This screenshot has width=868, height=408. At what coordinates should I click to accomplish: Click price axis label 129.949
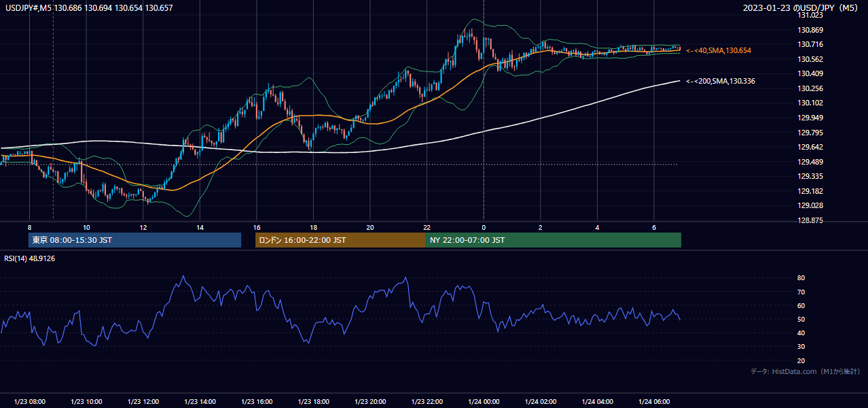[x=810, y=118]
